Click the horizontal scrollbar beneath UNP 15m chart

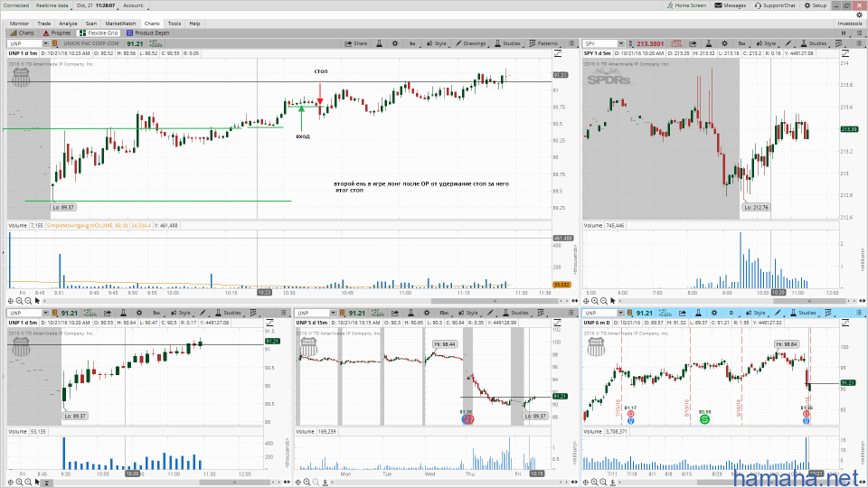click(x=448, y=482)
